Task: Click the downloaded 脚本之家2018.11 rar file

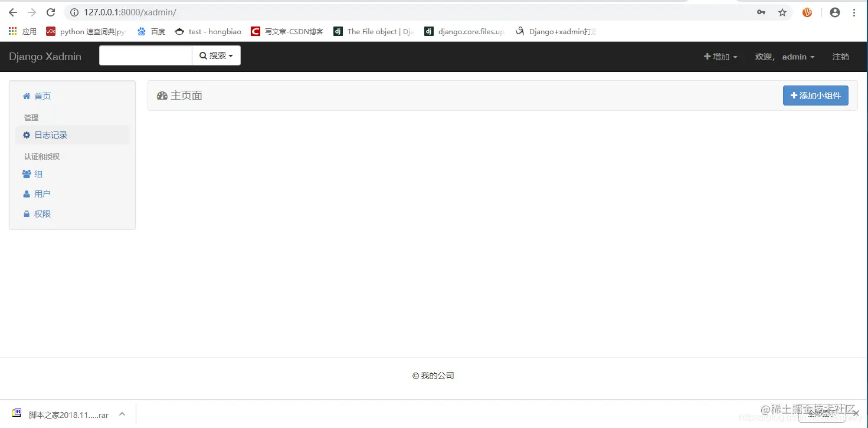Action: click(x=61, y=415)
